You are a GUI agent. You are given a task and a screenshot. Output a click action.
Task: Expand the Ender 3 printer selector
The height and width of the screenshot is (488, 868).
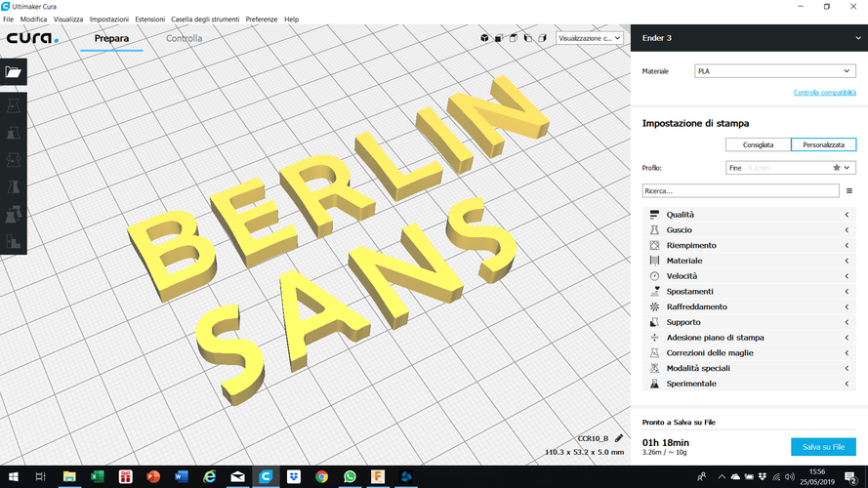coord(749,38)
